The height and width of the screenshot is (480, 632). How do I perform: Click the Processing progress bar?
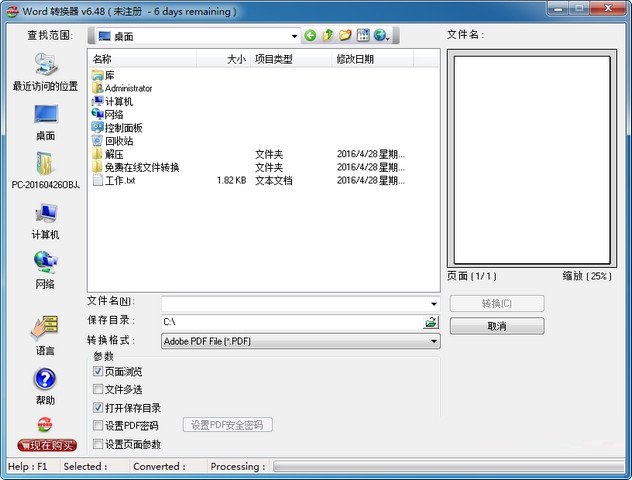pyautogui.click(x=448, y=467)
